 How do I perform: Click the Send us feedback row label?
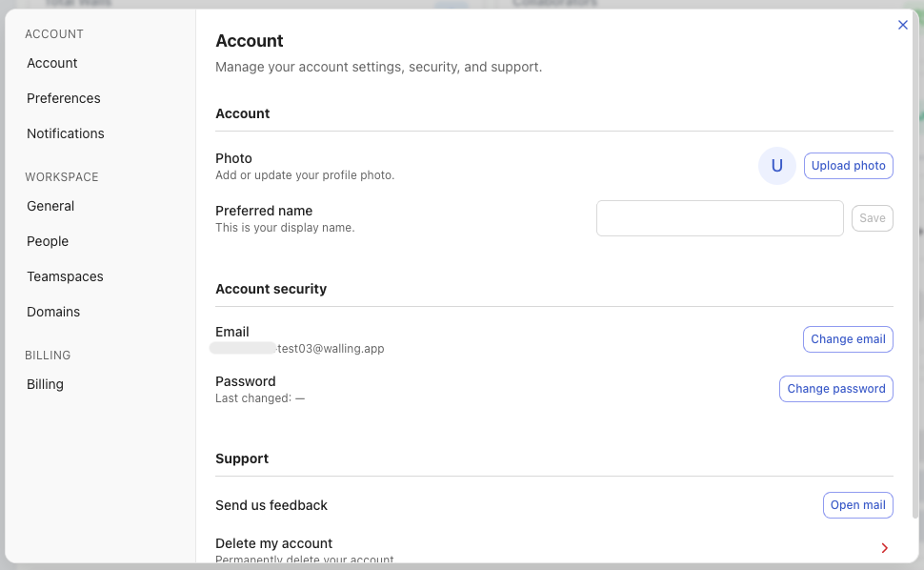coord(271,505)
